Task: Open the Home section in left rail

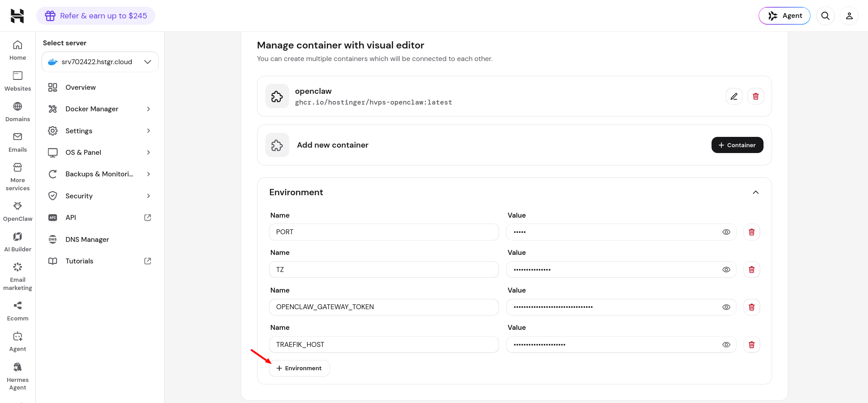Action: click(17, 50)
